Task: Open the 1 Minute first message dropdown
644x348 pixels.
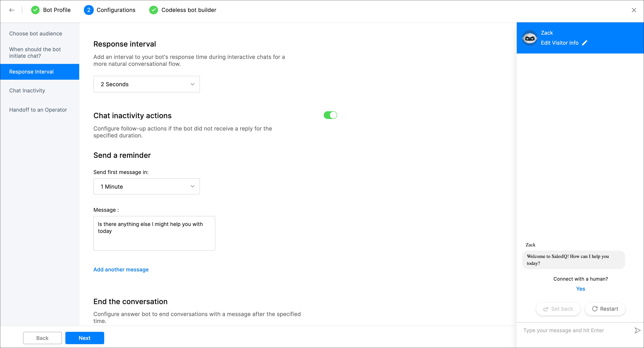Action: (x=146, y=187)
